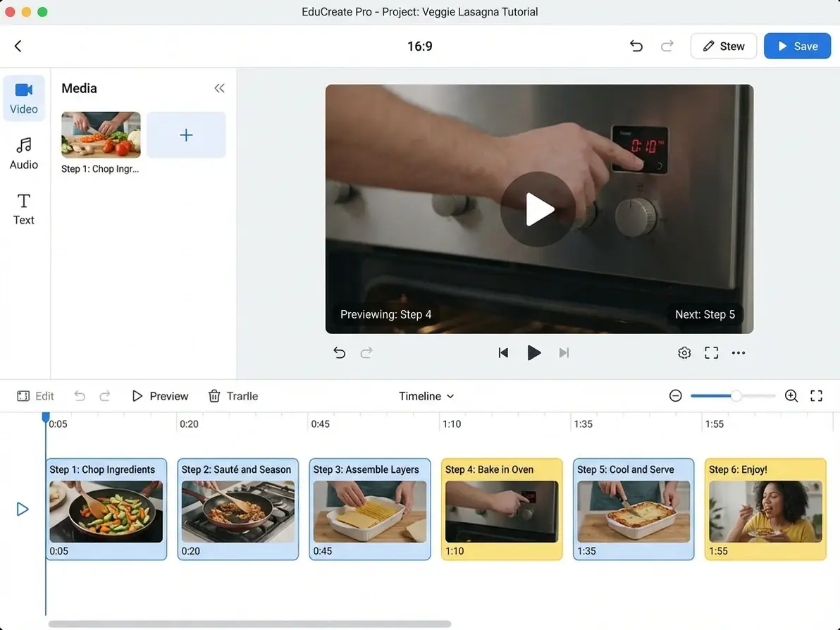Image resolution: width=840 pixels, height=630 pixels.
Task: Enter fullscreen preview mode
Action: [711, 352]
